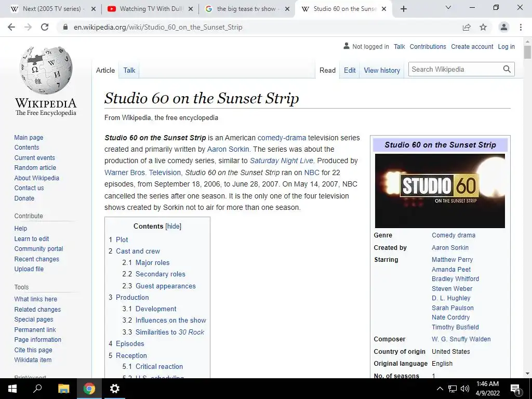
Task: Open Windows taskbar search
Action: coord(37,389)
